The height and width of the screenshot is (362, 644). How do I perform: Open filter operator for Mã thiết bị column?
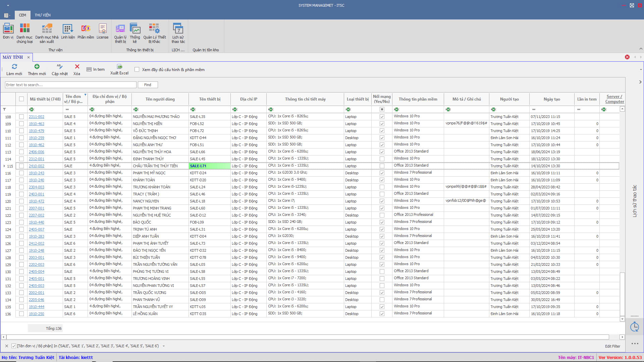tap(32, 109)
